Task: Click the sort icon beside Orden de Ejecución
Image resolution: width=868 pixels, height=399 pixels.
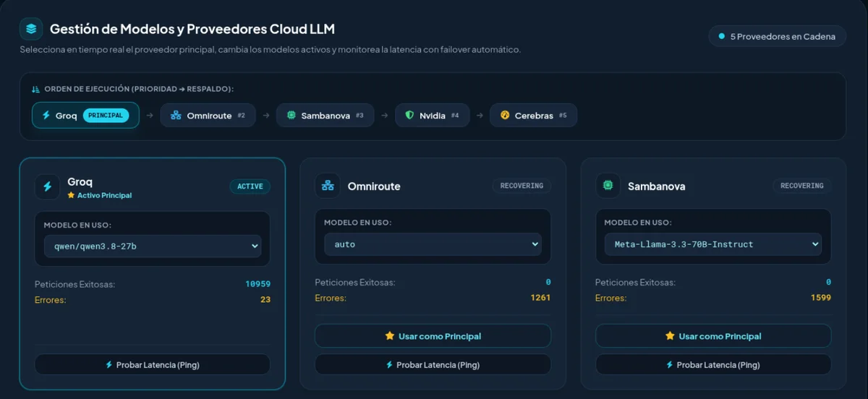Action: [x=35, y=89]
